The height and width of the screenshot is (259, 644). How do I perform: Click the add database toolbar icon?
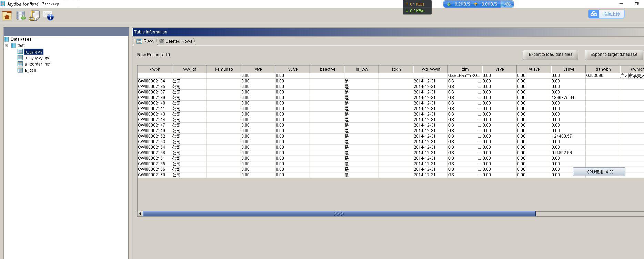pos(21,16)
